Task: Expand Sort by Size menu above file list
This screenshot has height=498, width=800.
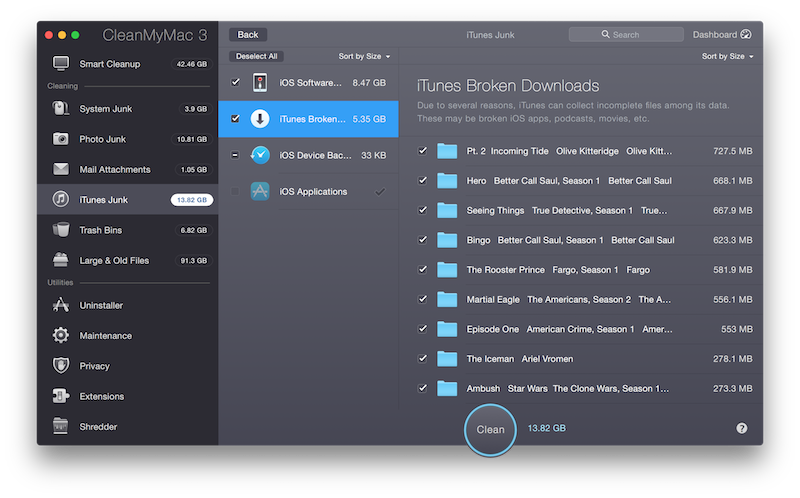Action: tap(727, 57)
